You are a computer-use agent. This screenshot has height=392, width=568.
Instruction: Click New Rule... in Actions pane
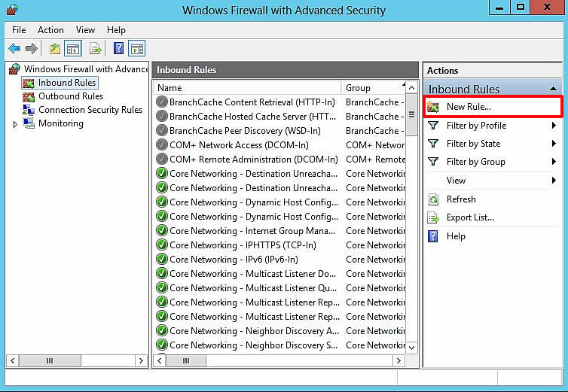click(468, 107)
